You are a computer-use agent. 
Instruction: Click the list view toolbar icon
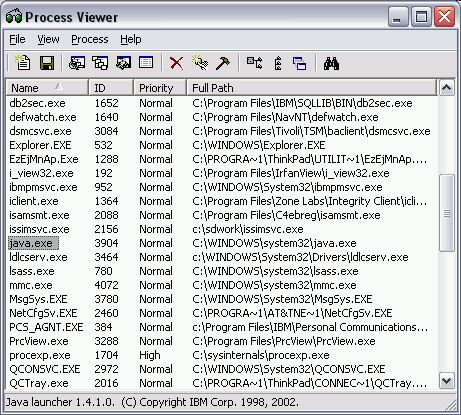click(x=146, y=63)
